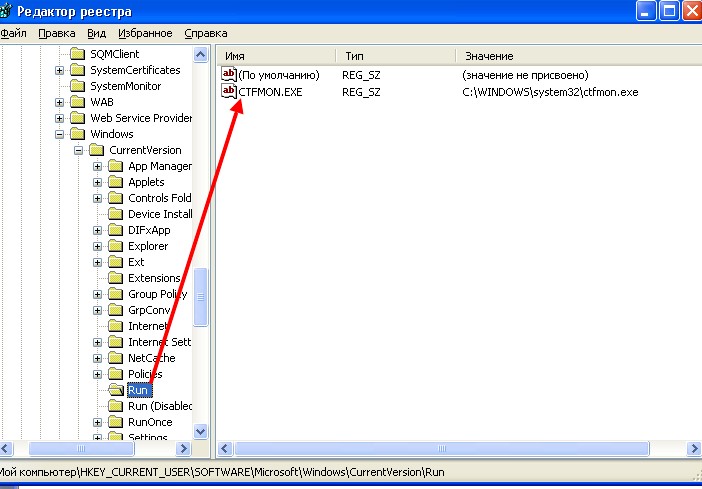
Task: Select the App Manager key
Action: [x=160, y=167]
